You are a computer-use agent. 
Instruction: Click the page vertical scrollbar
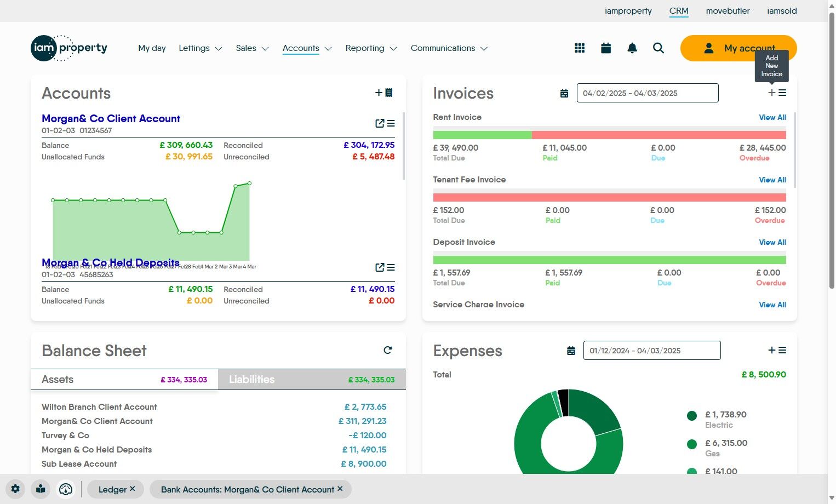832,151
